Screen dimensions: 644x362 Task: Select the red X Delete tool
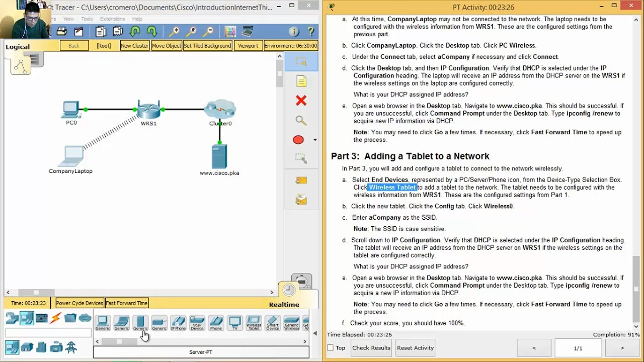[x=301, y=101]
